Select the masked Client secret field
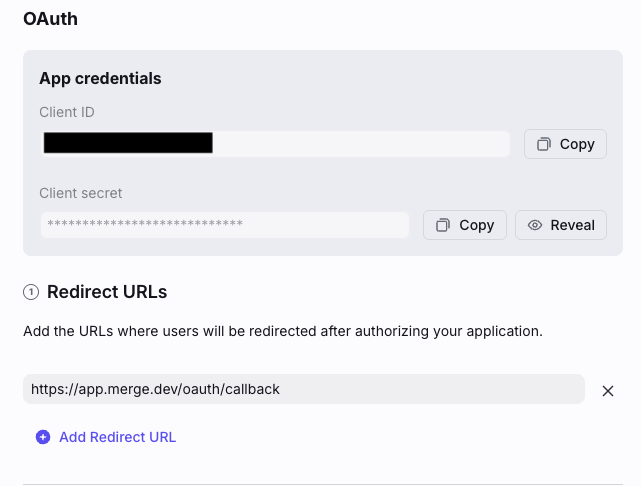641x486 pixels. point(225,225)
